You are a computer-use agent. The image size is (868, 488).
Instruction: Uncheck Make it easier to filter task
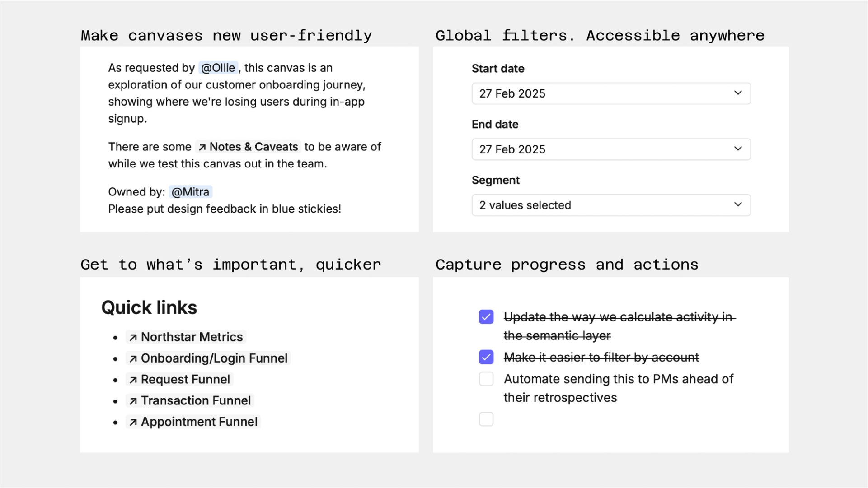click(x=486, y=357)
